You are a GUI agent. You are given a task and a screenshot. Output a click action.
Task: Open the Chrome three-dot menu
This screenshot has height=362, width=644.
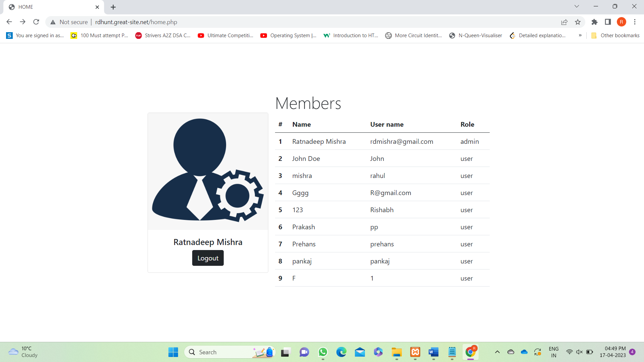[x=635, y=22]
